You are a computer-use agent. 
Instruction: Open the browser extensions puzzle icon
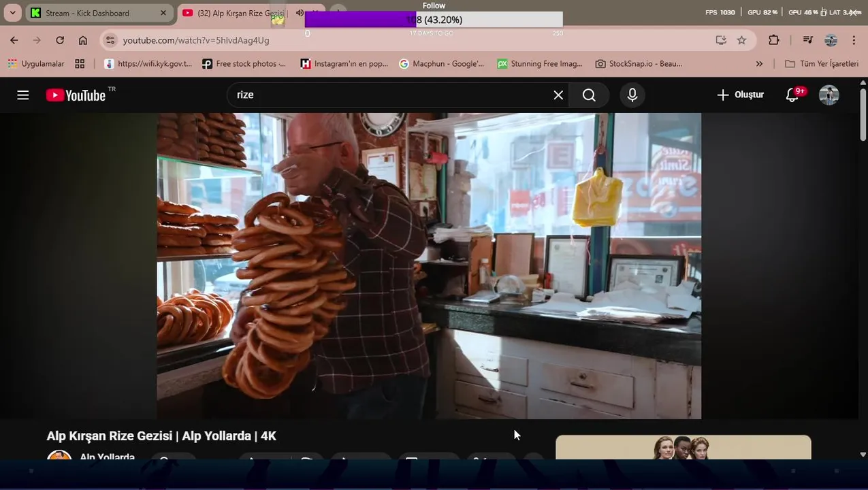[x=774, y=40]
